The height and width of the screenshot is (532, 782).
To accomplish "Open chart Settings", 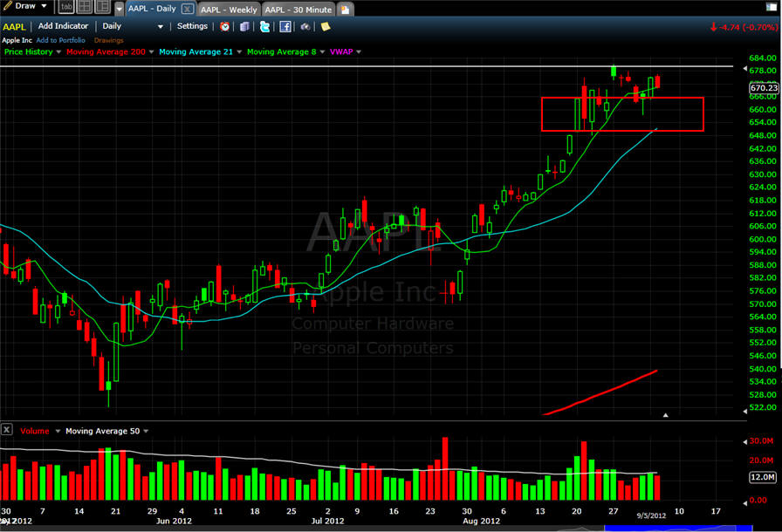I will point(192,26).
